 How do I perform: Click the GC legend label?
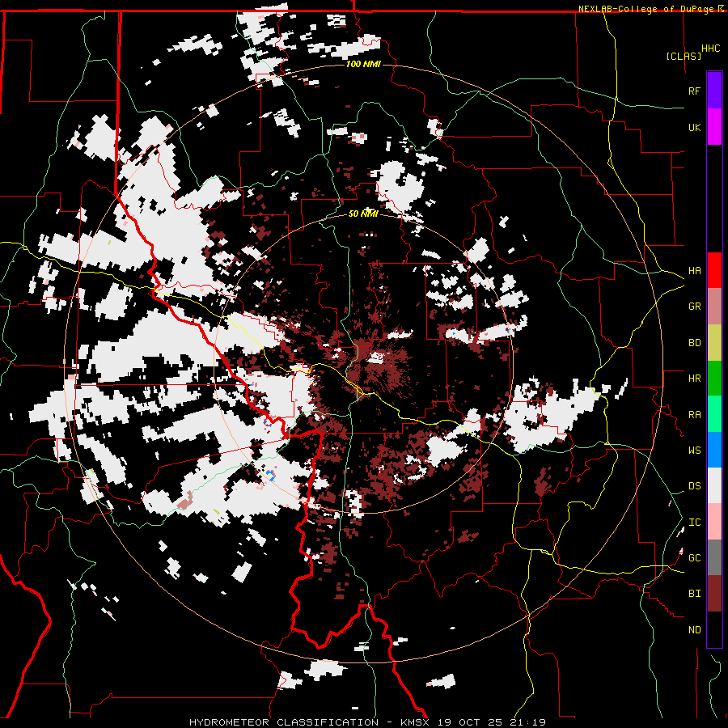[694, 558]
